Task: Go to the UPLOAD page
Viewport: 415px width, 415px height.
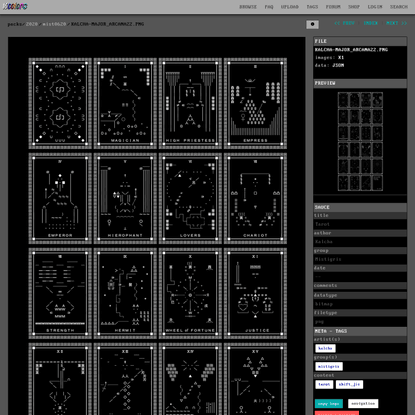Action: 290,7
